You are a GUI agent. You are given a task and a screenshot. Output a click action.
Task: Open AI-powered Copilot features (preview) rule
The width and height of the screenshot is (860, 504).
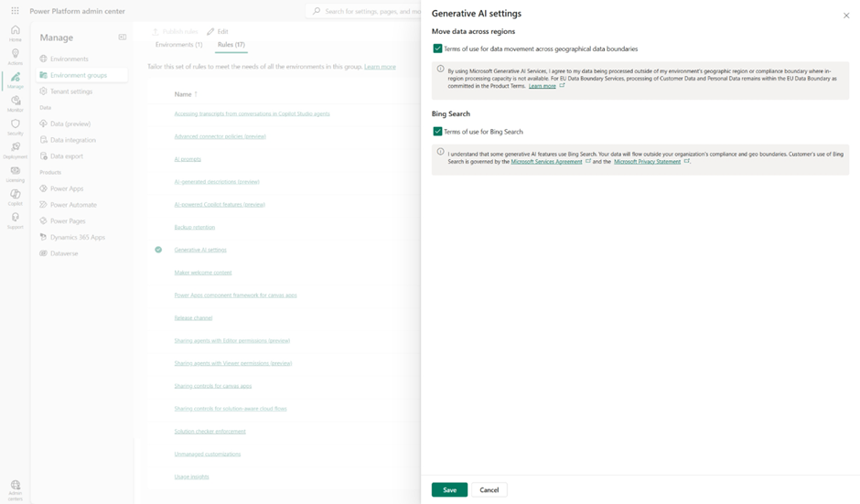point(220,205)
